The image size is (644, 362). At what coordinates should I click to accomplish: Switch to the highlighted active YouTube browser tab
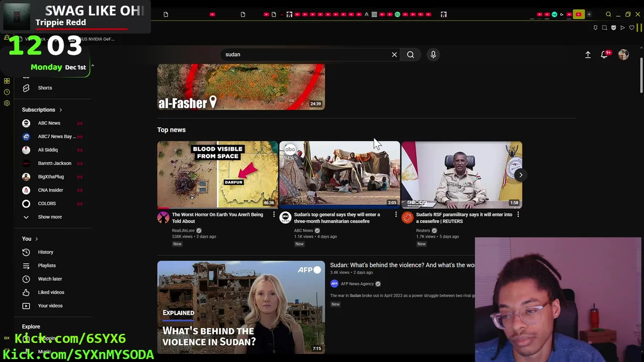click(x=579, y=15)
